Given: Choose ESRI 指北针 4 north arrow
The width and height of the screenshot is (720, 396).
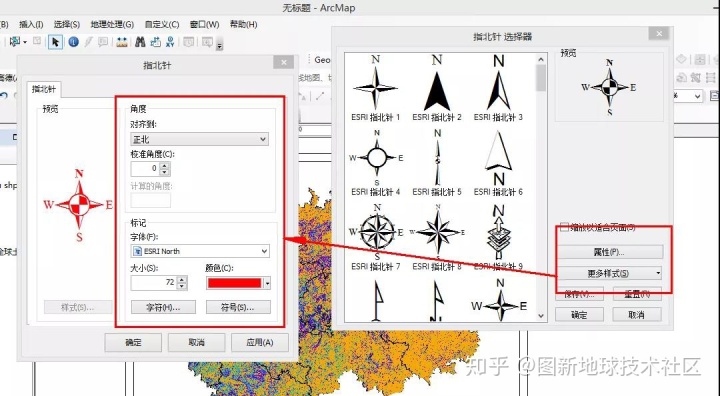Looking at the screenshot, I should point(376,163).
